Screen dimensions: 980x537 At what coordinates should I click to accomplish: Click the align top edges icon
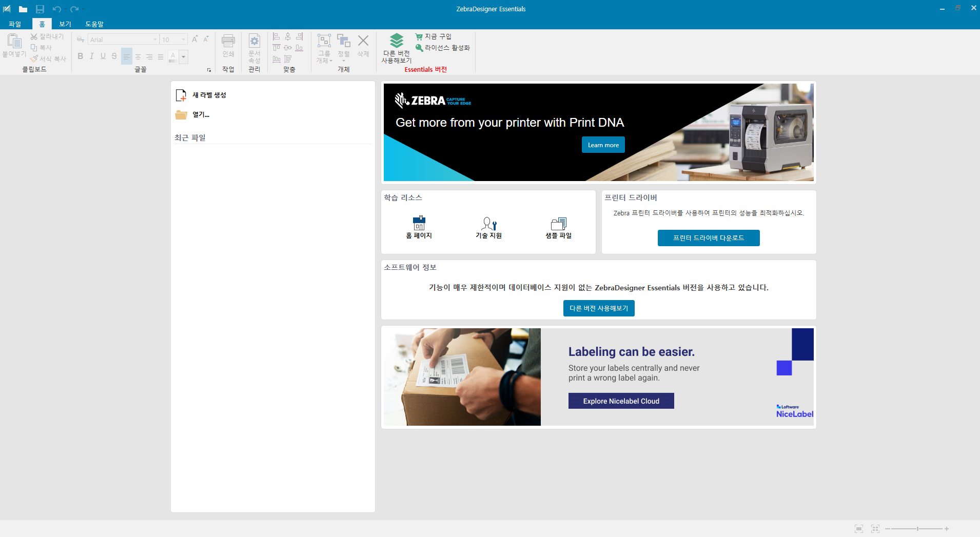(x=276, y=48)
